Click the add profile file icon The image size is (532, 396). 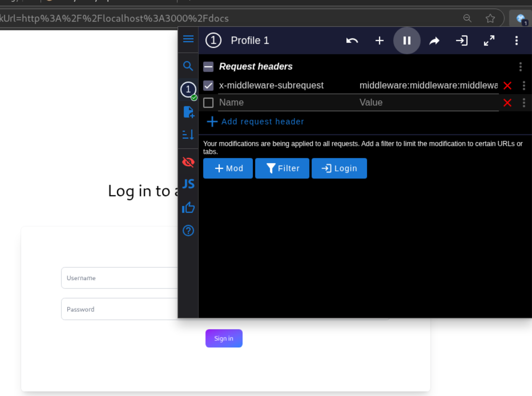[188, 112]
